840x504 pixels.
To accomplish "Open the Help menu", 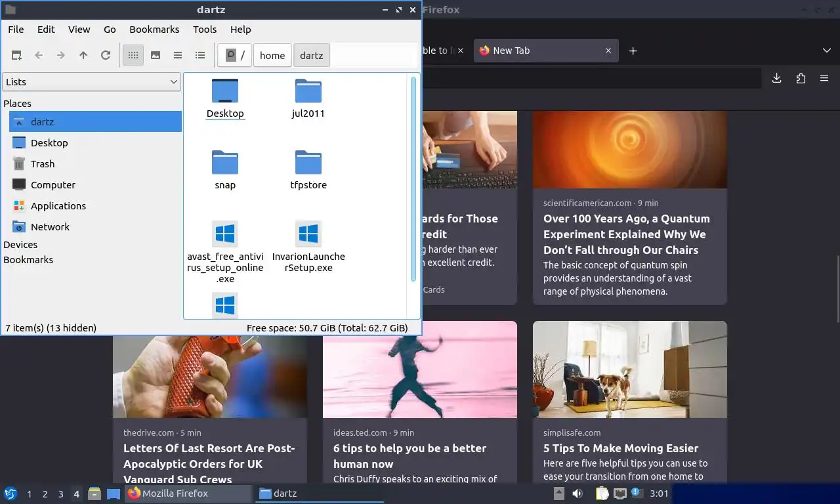I will pyautogui.click(x=241, y=30).
